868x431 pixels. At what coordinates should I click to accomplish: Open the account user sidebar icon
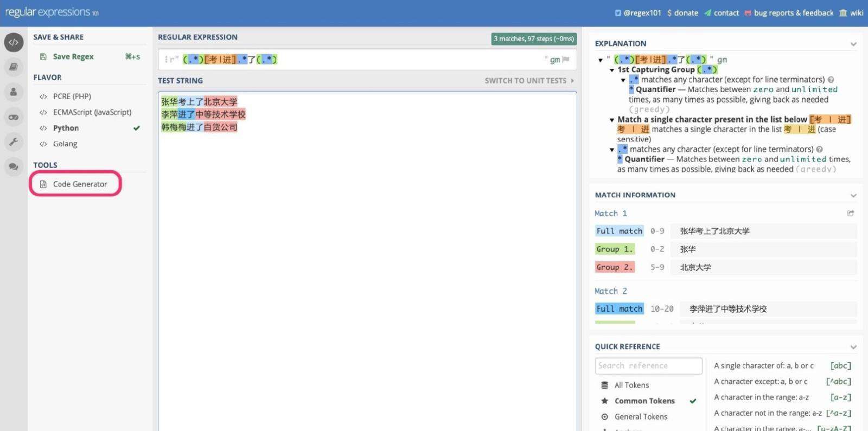point(14,92)
